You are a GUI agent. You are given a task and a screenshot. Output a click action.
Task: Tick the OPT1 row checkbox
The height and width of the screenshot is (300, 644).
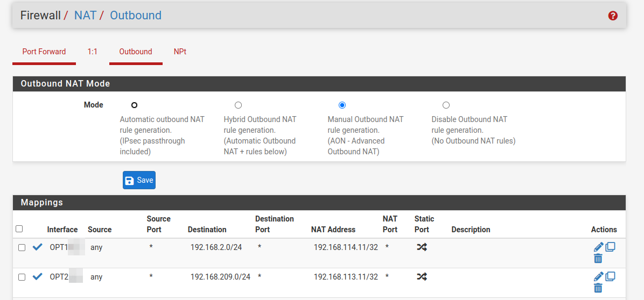(22, 248)
